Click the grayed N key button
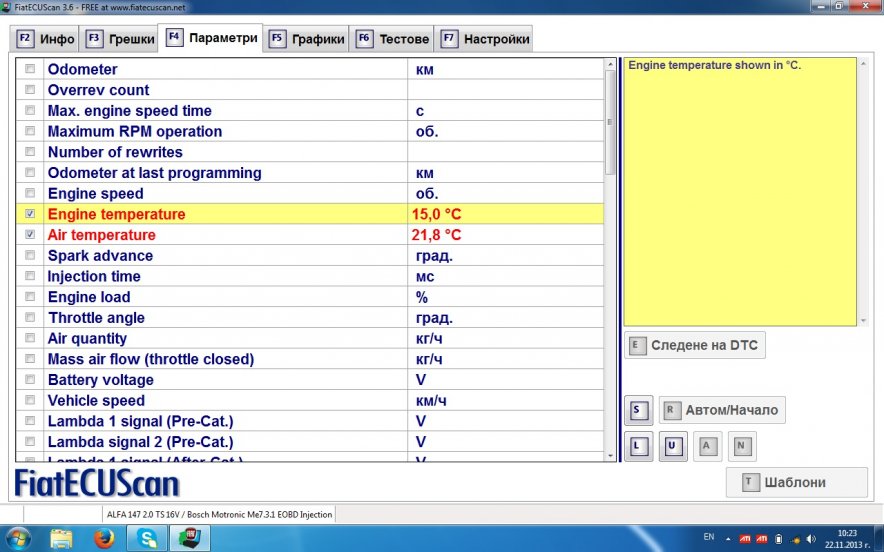 pyautogui.click(x=741, y=446)
